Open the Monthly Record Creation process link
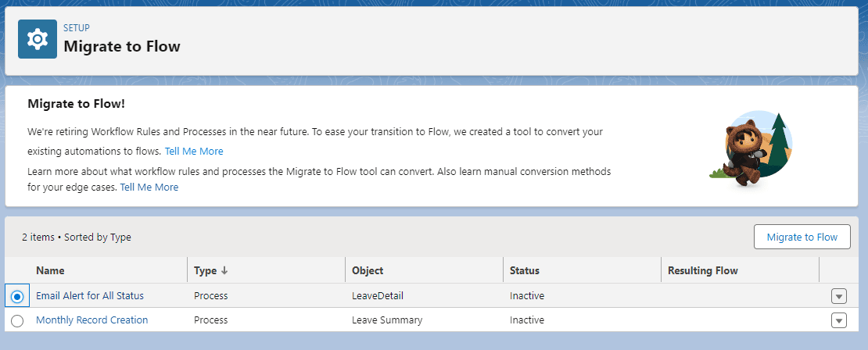868x350 pixels. point(92,320)
